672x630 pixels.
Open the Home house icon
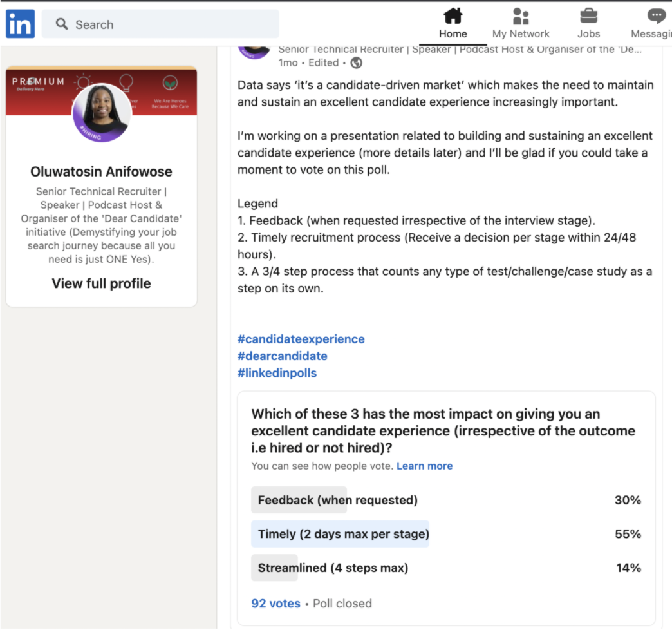click(453, 16)
